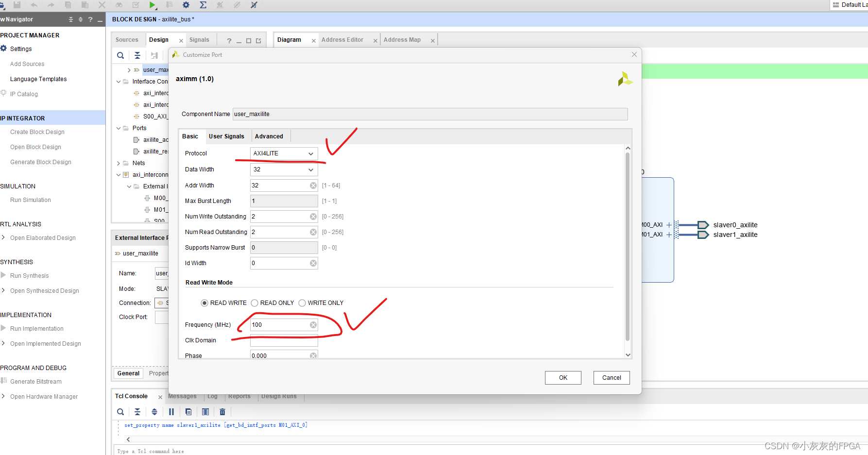Collapse the Interface Connections tree node
Image resolution: width=868 pixels, height=455 pixels.
click(119, 82)
